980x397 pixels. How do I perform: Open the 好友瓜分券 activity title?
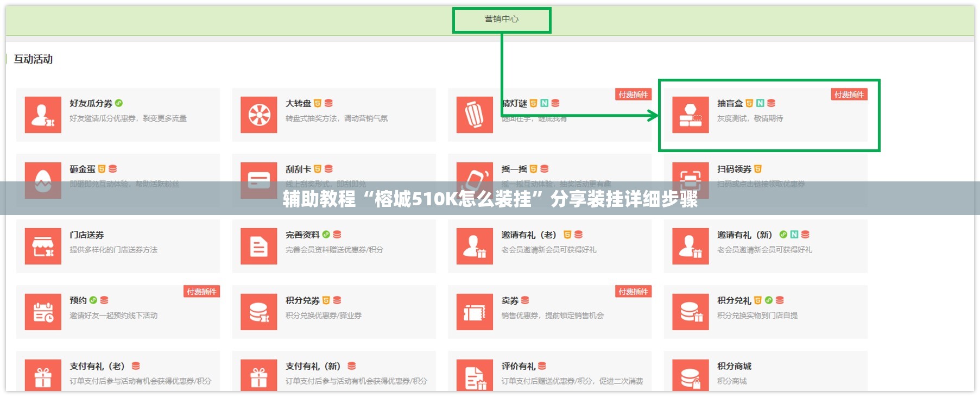point(91,103)
